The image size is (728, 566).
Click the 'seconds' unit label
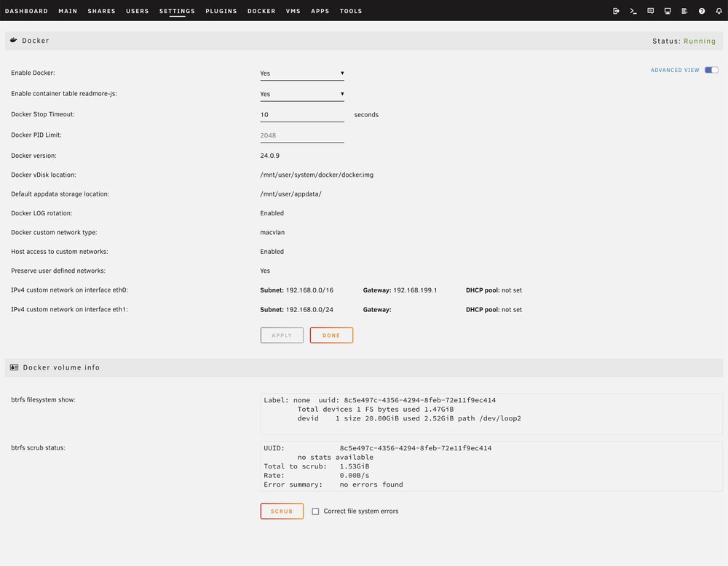(366, 115)
